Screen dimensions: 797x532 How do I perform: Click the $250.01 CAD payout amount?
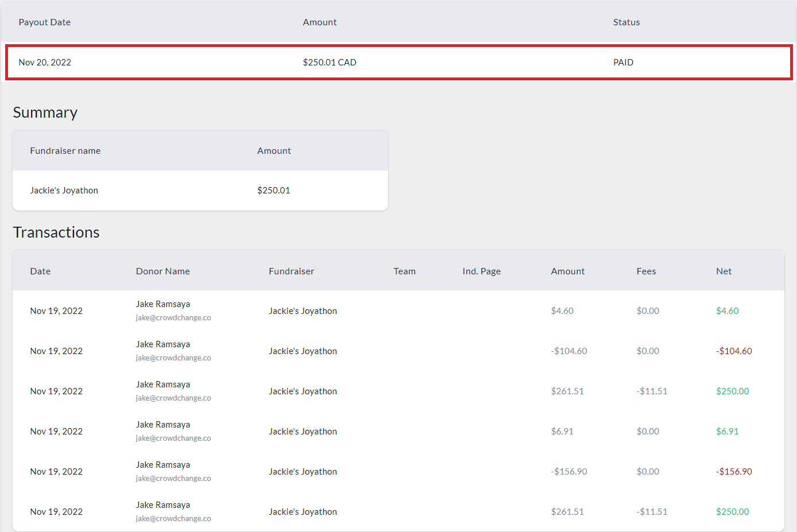tap(329, 63)
